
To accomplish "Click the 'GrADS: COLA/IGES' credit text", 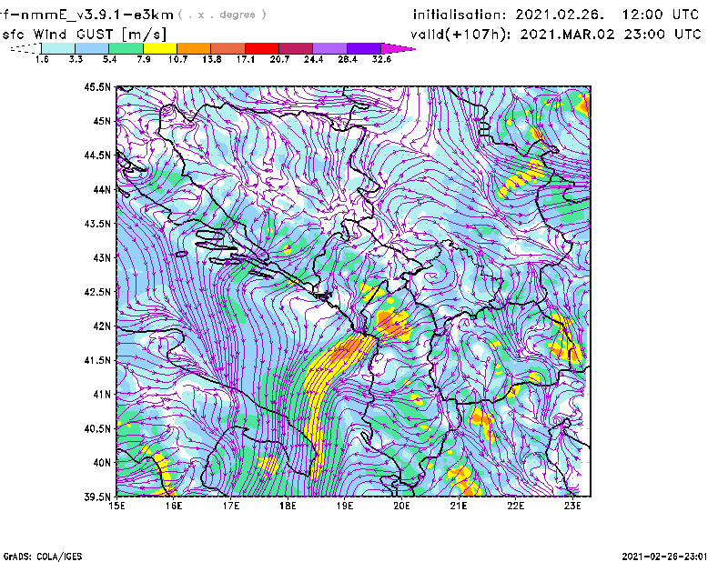I will [43, 557].
